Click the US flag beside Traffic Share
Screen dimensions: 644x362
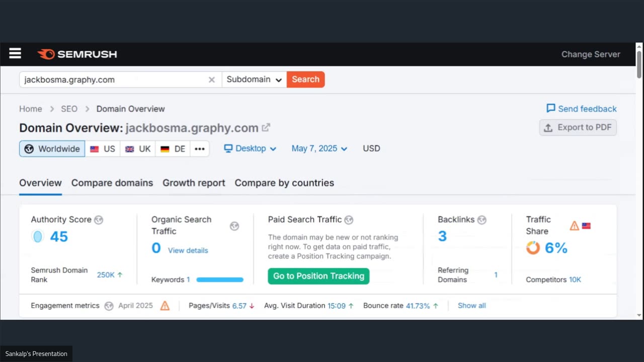pyautogui.click(x=586, y=226)
